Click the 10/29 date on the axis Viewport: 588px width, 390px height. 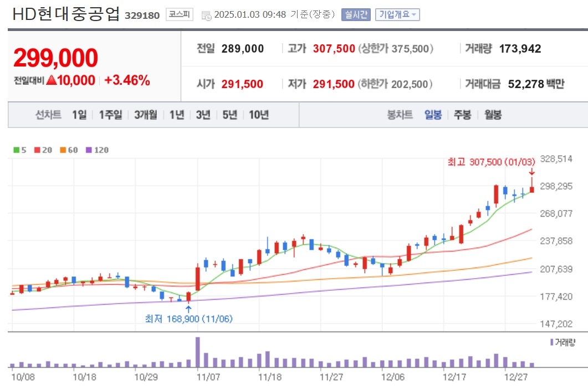(x=146, y=377)
